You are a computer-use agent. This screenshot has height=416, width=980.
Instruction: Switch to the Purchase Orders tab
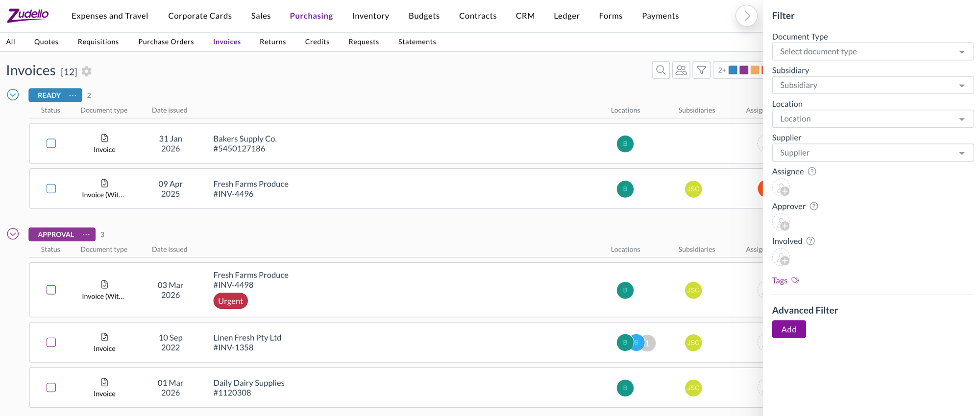tap(166, 42)
